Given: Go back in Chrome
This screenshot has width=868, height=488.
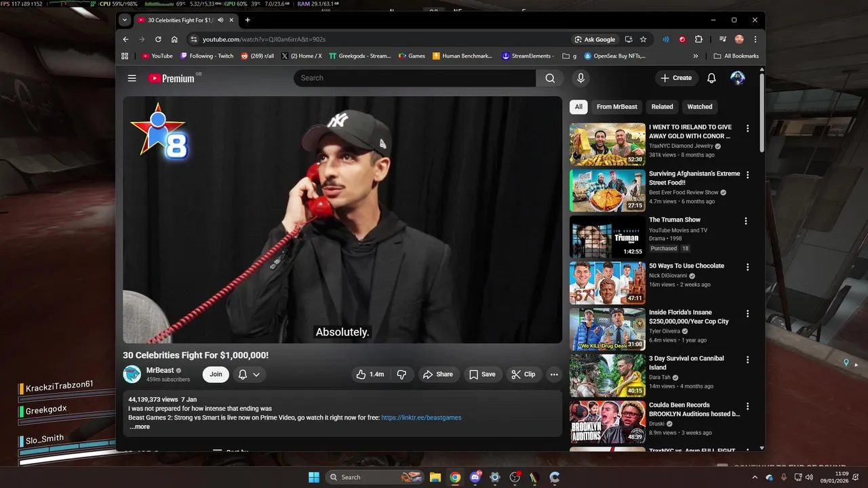Looking at the screenshot, I should (x=125, y=39).
